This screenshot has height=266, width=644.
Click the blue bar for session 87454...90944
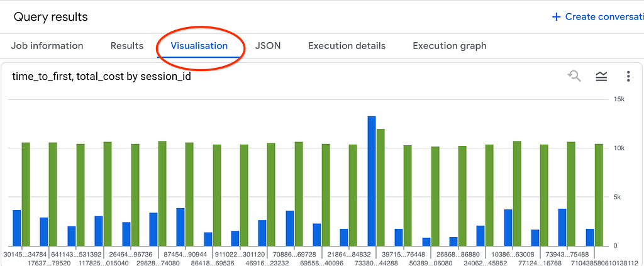pyautogui.click(x=180, y=227)
